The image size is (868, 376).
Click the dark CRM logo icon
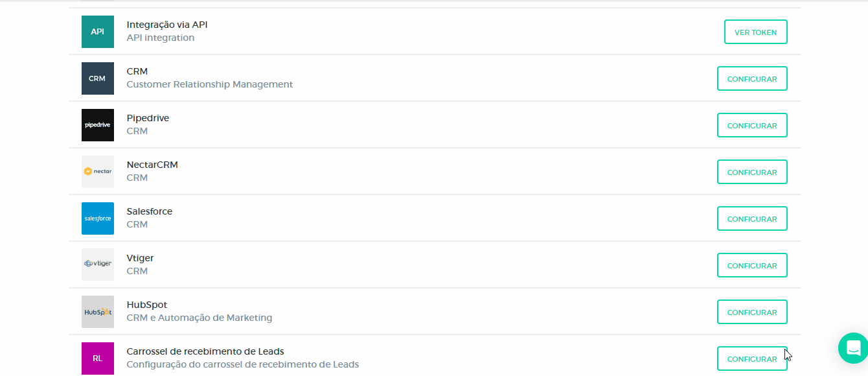click(x=98, y=78)
